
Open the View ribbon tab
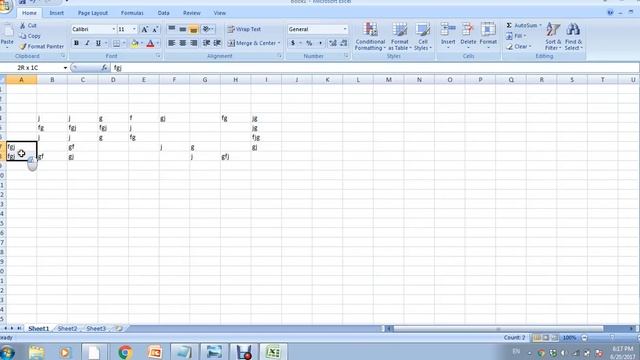tap(220, 13)
